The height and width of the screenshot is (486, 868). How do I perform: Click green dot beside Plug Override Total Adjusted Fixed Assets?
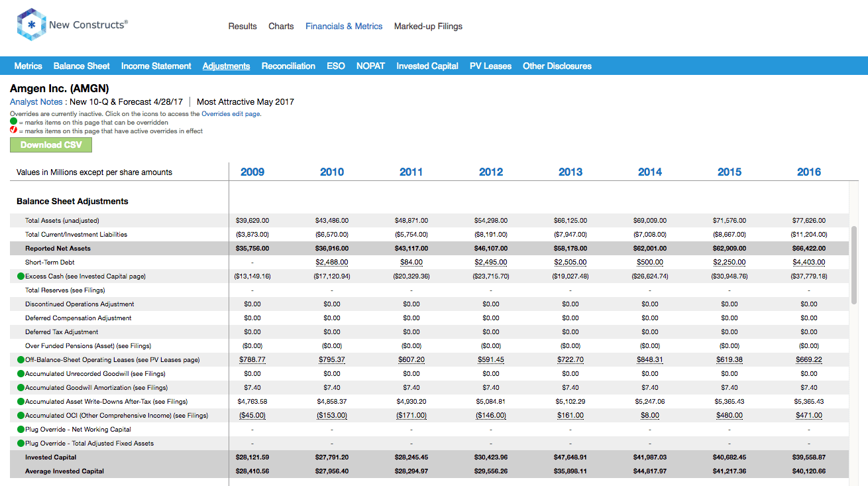(x=21, y=443)
